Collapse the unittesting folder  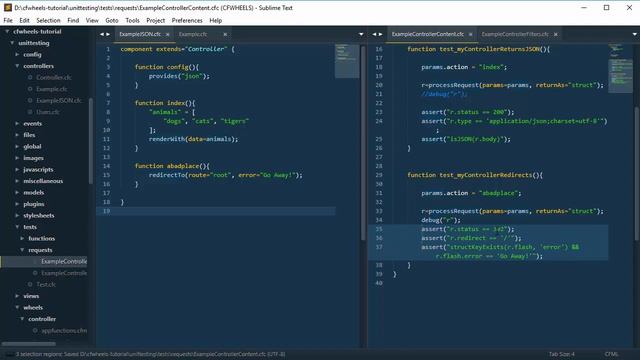coord(12,43)
